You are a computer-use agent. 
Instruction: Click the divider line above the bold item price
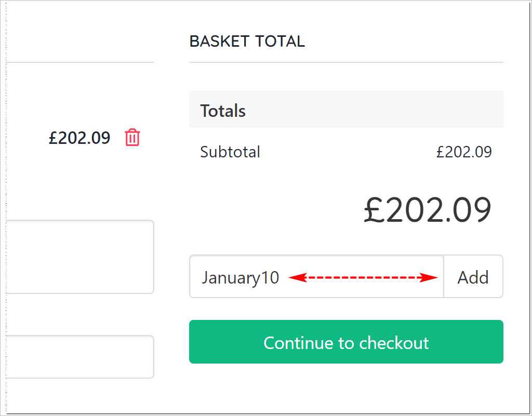tap(80, 62)
